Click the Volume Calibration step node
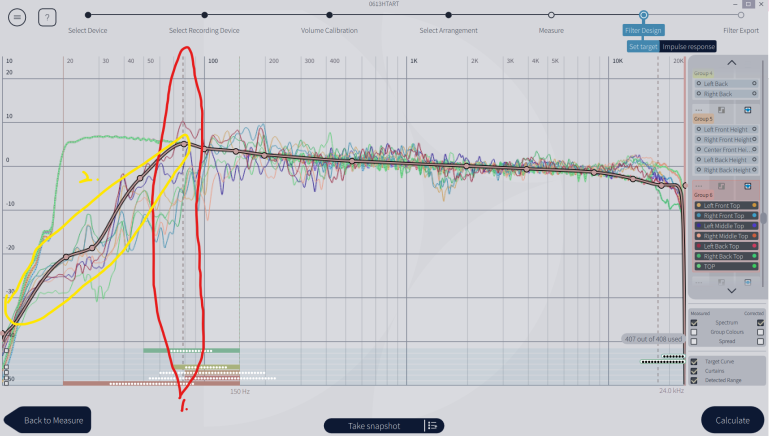Viewport: 769px width, 436px height. pyautogui.click(x=328, y=15)
